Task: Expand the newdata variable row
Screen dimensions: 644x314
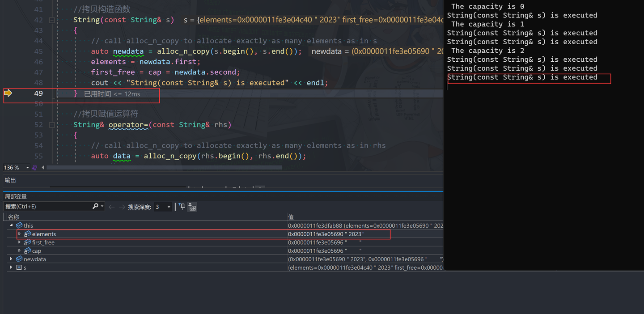Action: click(x=11, y=259)
